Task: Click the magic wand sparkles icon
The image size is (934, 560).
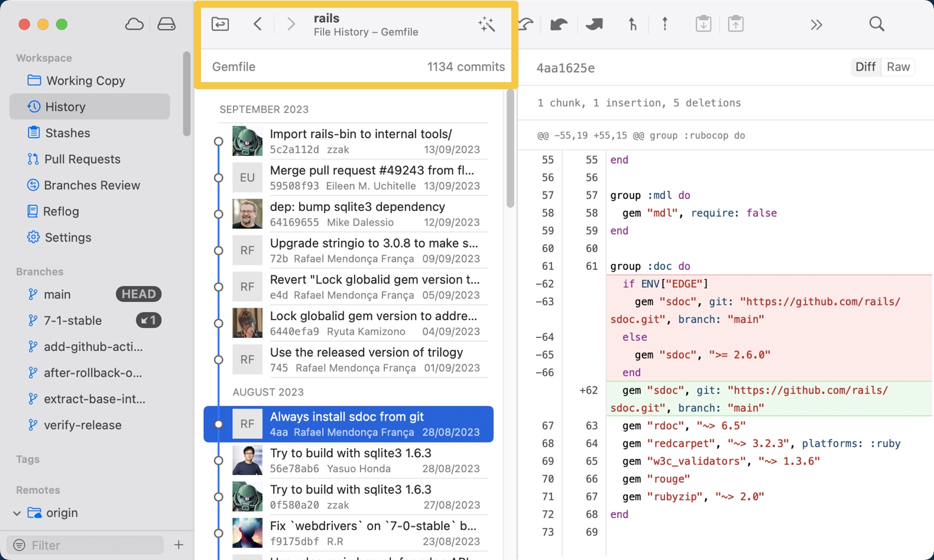Action: [487, 24]
